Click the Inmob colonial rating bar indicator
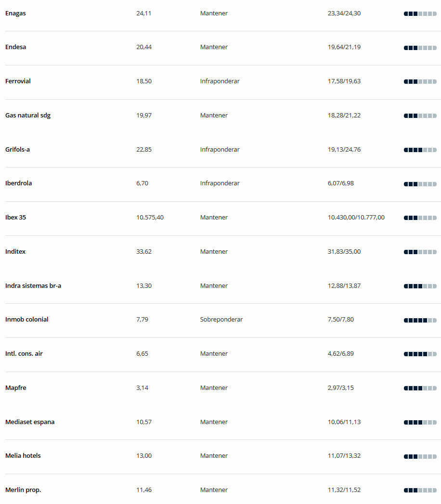This screenshot has width=441, height=504. click(x=420, y=320)
